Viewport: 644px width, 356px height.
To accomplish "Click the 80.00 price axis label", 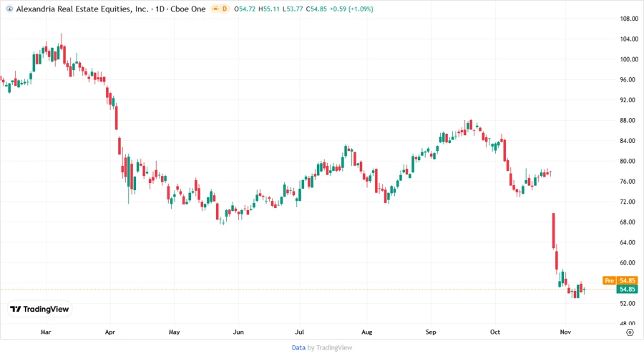I will [x=629, y=161].
